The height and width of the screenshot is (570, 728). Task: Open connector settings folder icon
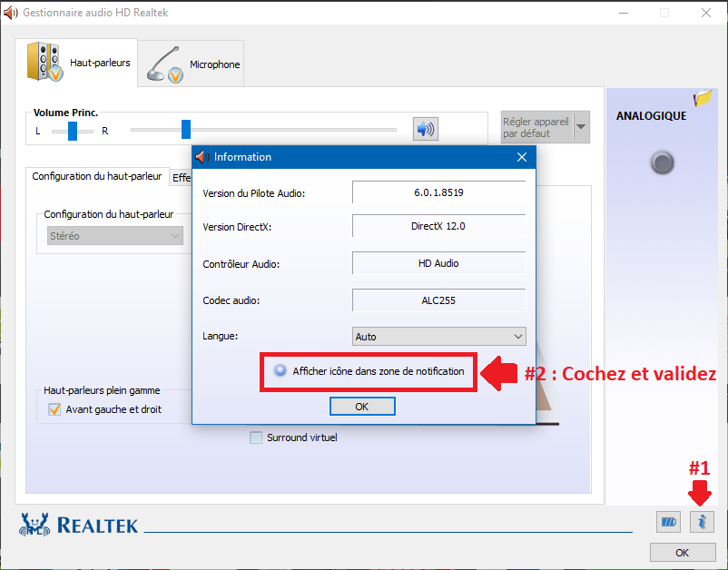pos(703,98)
